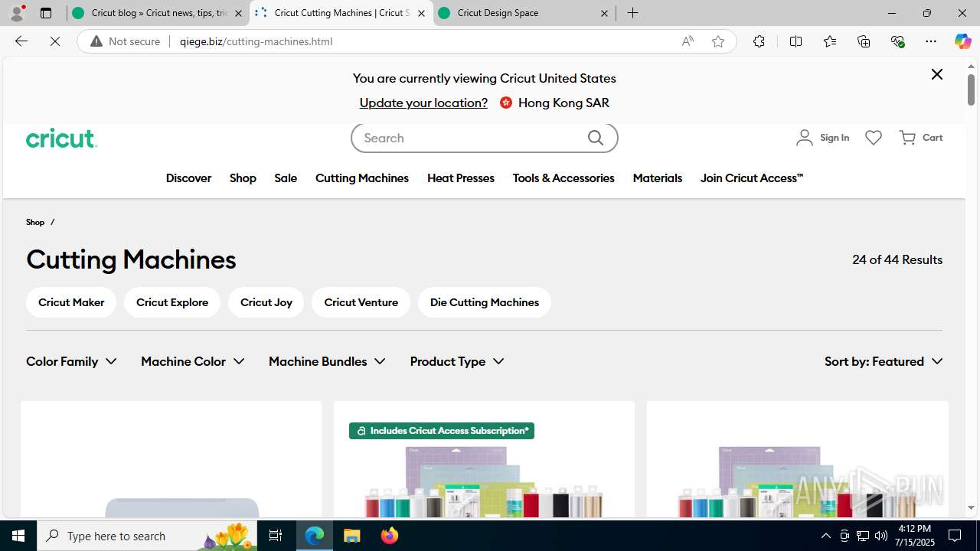The image size is (980, 551).
Task: Open the Shop menu
Action: [243, 178]
